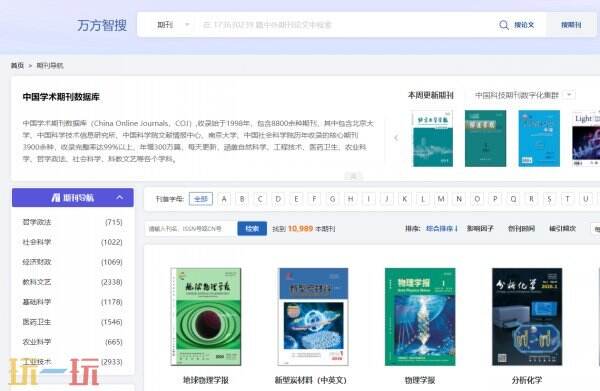This screenshot has width=600, height=391.
Task: Click the 期刊导航 header icon
Action: pyautogui.click(x=56, y=197)
